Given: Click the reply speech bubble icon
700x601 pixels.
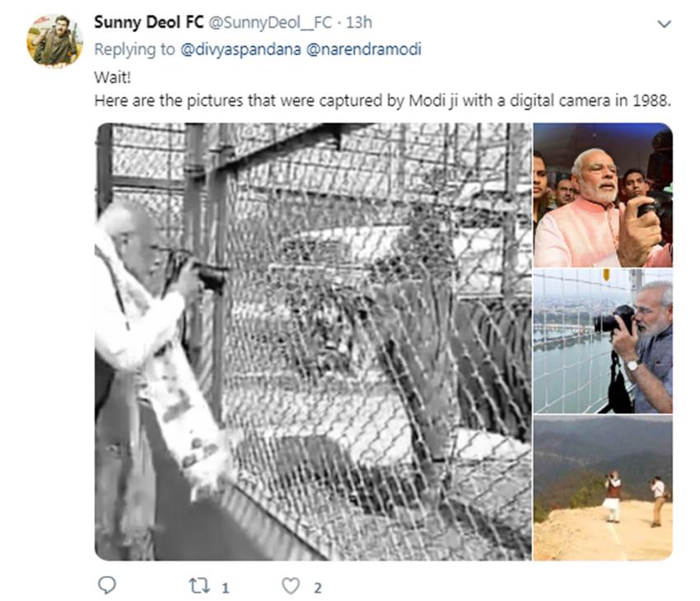Looking at the screenshot, I should point(107,585).
